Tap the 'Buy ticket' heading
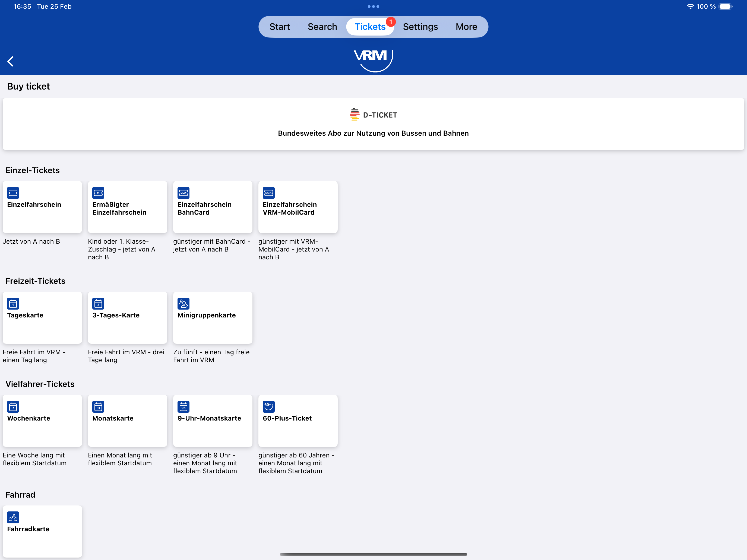 pos(29,86)
